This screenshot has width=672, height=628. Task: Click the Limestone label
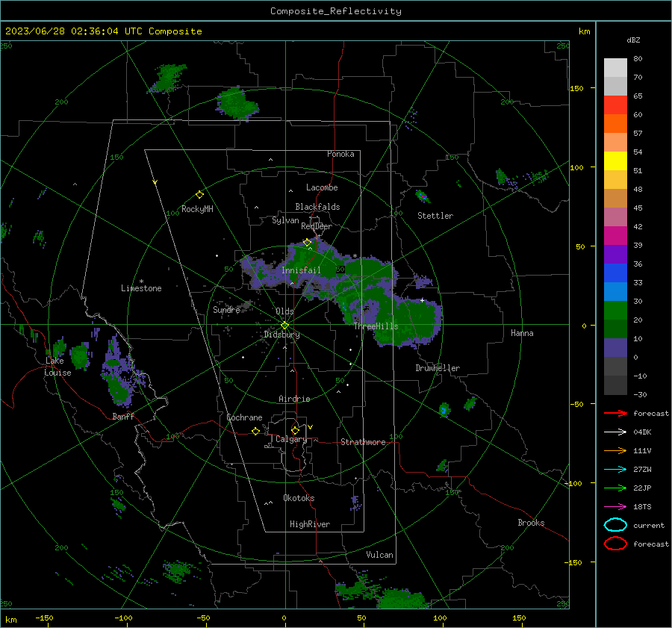(141, 288)
